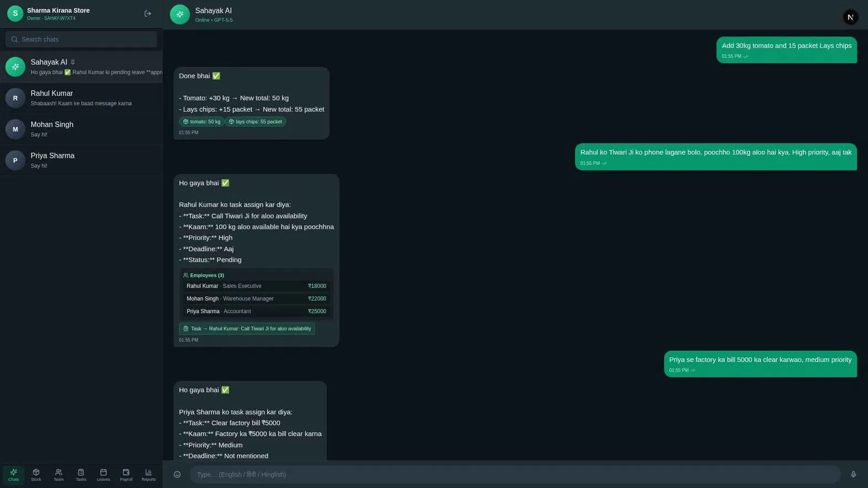Image resolution: width=868 pixels, height=488 pixels.
Task: Open the Mohan Singh chat
Action: tap(81, 129)
